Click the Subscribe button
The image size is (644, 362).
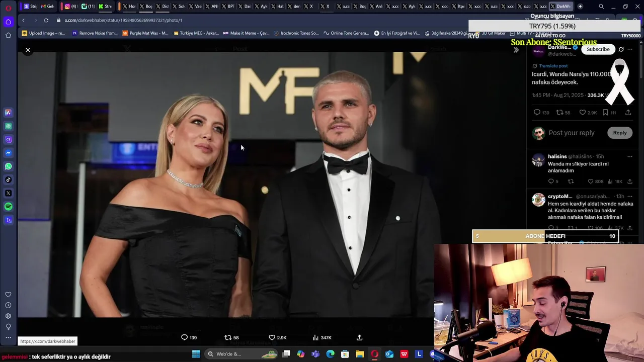(598, 49)
